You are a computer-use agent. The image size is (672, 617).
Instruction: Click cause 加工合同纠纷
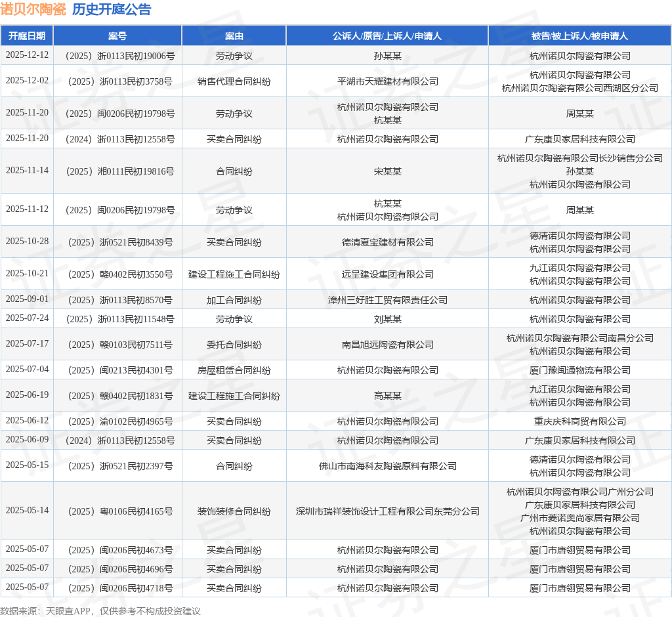click(234, 300)
